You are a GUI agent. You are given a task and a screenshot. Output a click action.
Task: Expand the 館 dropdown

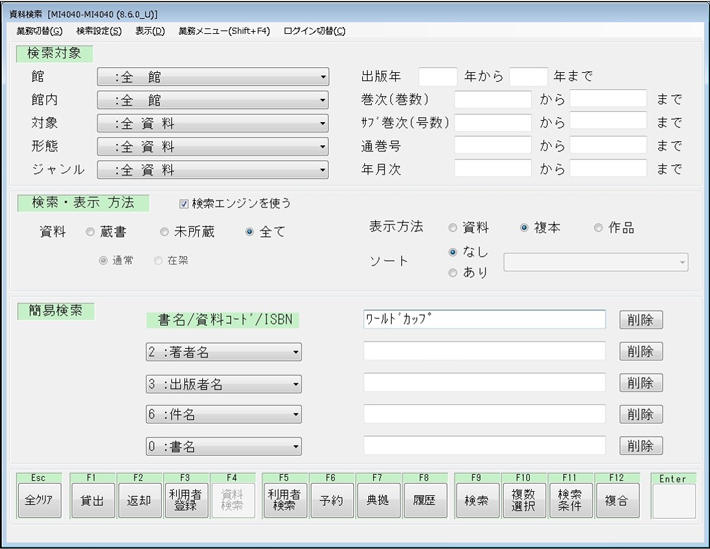[x=213, y=77]
